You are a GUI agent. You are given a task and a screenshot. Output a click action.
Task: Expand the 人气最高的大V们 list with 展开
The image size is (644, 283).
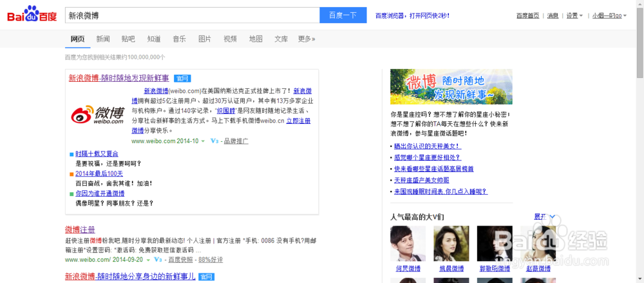545,217
